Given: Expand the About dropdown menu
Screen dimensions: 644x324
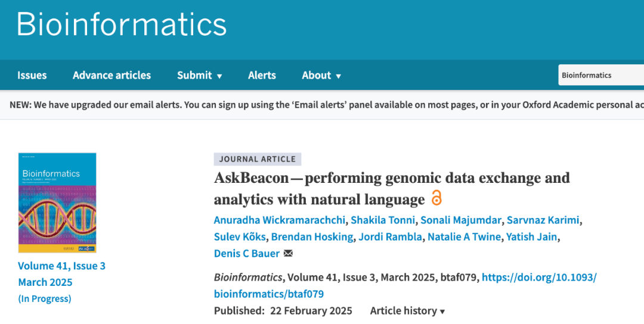Looking at the screenshot, I should [x=321, y=75].
